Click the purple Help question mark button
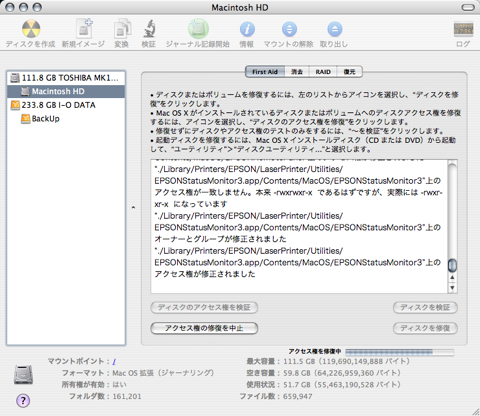Viewport: 480px width, 416px height. [x=23, y=400]
